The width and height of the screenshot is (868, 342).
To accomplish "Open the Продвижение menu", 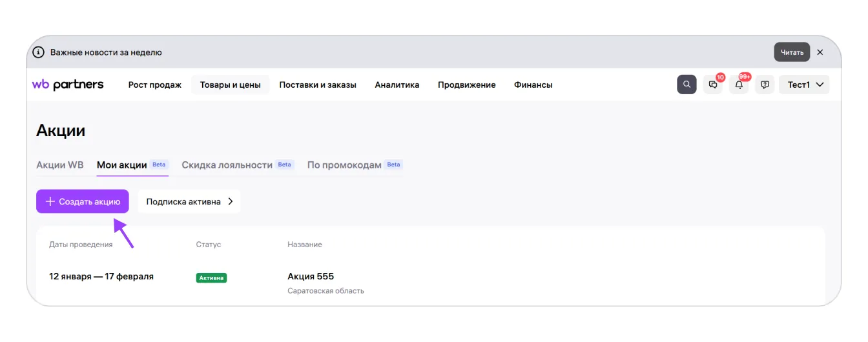I will [466, 85].
